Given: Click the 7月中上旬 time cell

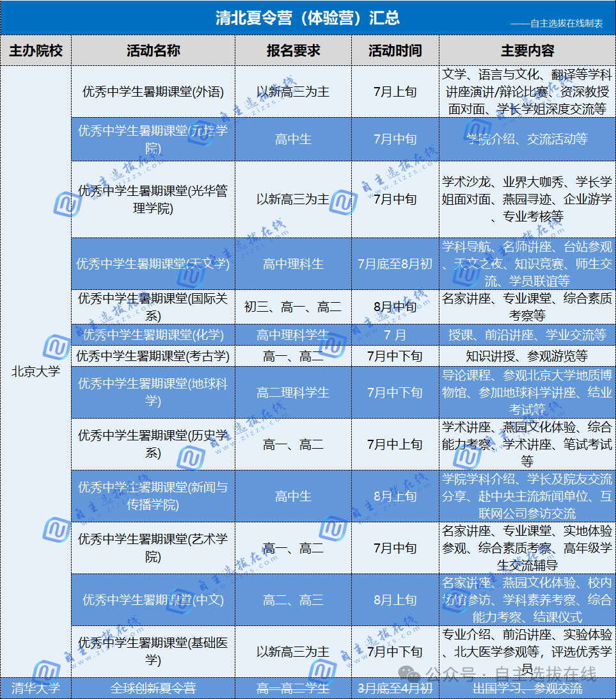Looking at the screenshot, I should coord(395,444).
